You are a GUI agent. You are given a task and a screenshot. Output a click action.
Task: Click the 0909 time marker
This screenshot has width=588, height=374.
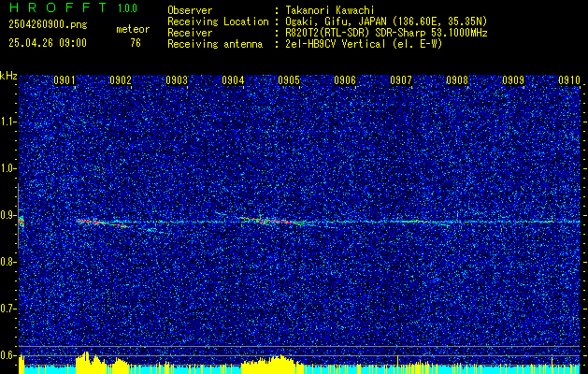(x=513, y=80)
